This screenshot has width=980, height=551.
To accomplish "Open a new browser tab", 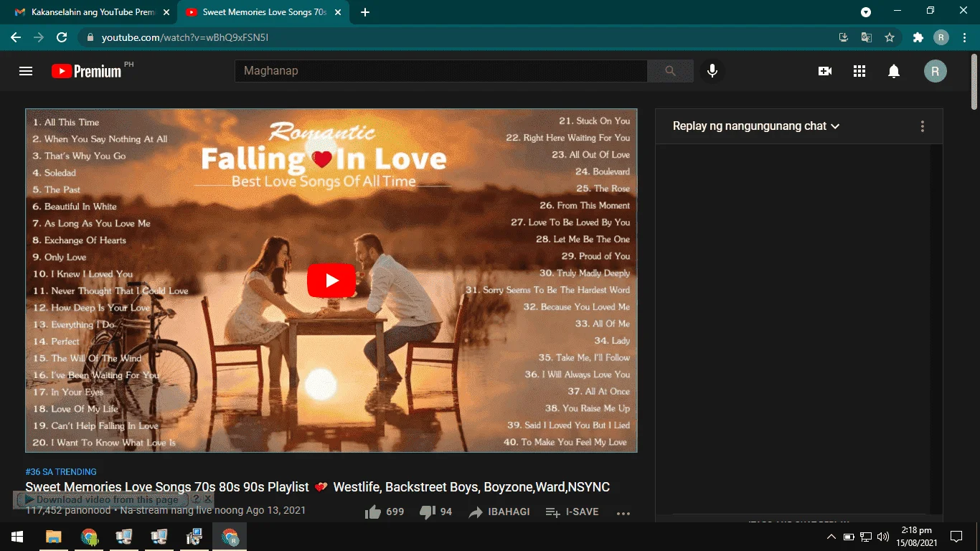I will [x=365, y=12].
